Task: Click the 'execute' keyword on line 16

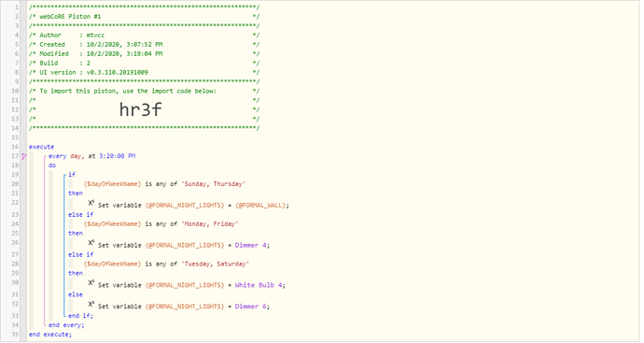Action: click(x=41, y=147)
